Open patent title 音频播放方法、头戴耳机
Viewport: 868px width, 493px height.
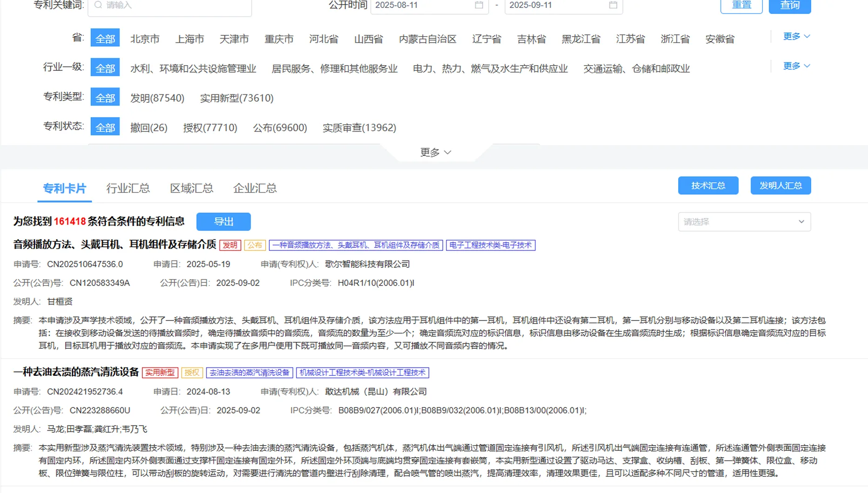[115, 245]
